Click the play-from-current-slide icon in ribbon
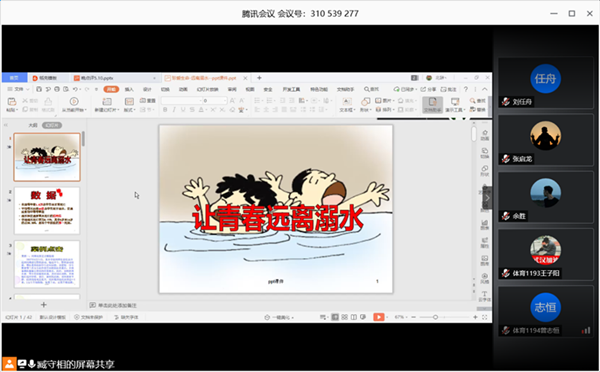Viewport: 600px width, 372px height. coord(74,101)
